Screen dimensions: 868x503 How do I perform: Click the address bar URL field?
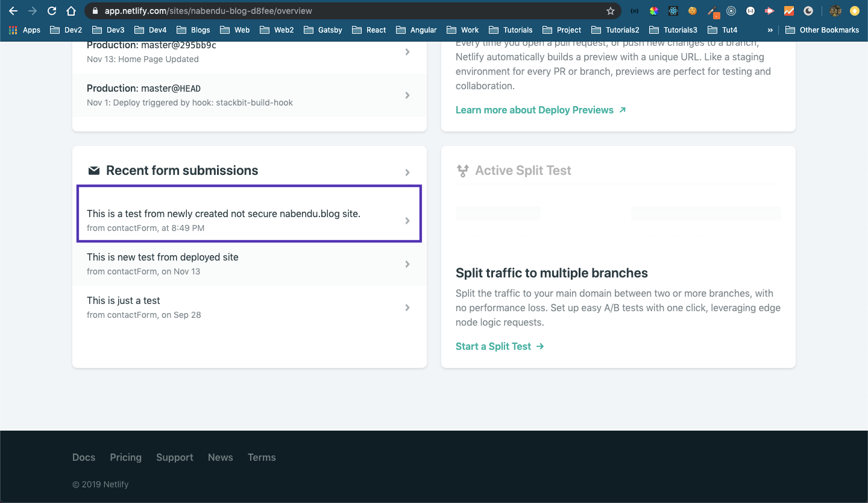(x=338, y=11)
